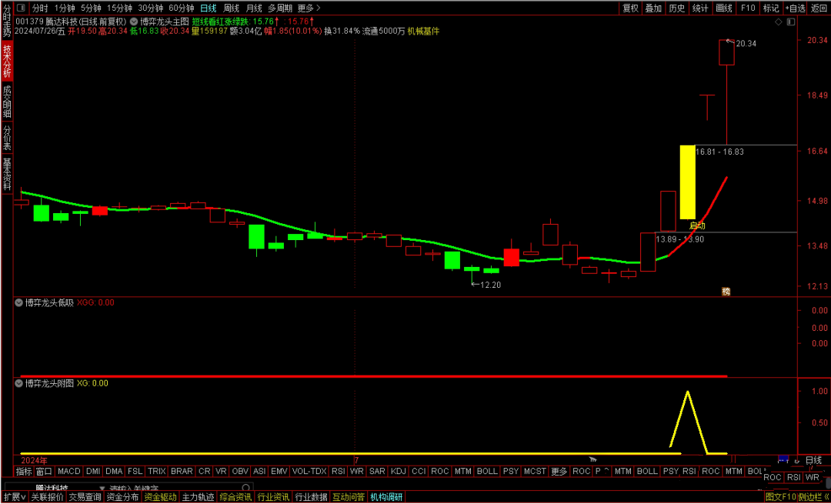Select the MACD indicator

[68, 471]
